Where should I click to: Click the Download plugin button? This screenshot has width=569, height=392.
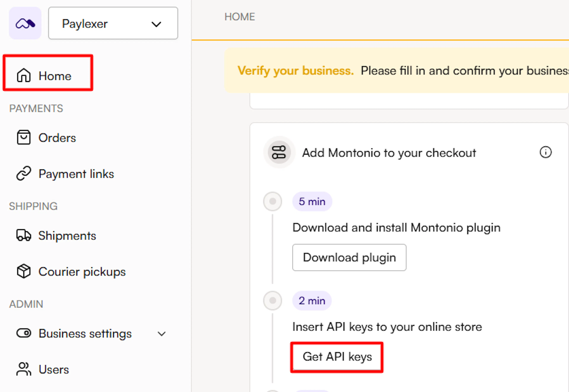click(x=349, y=257)
